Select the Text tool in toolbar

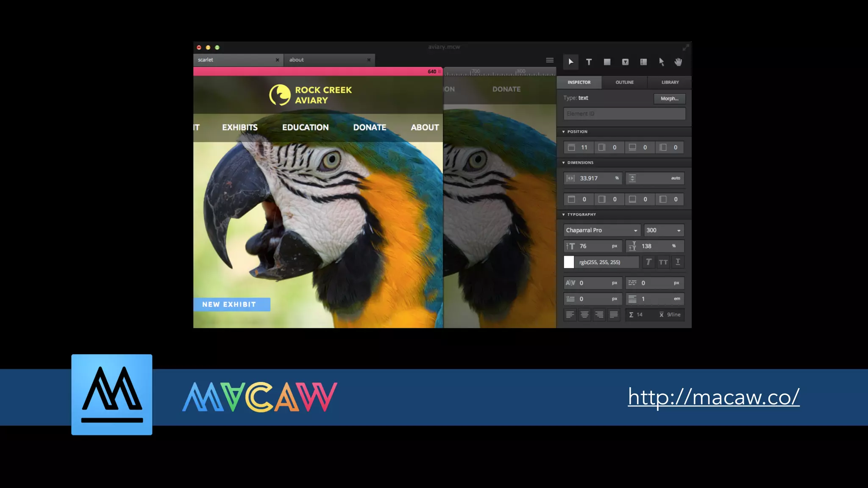[589, 62]
